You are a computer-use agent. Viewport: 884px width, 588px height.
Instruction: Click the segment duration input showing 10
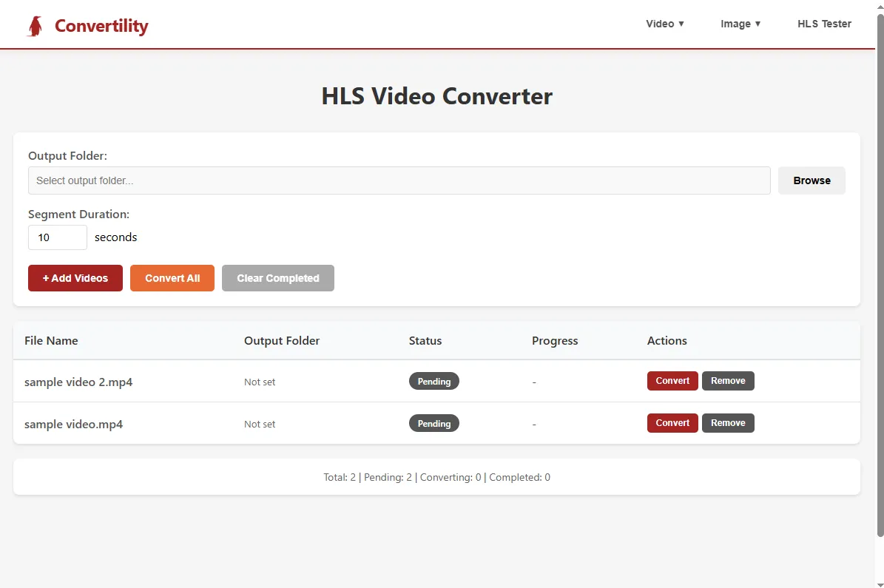click(x=57, y=237)
